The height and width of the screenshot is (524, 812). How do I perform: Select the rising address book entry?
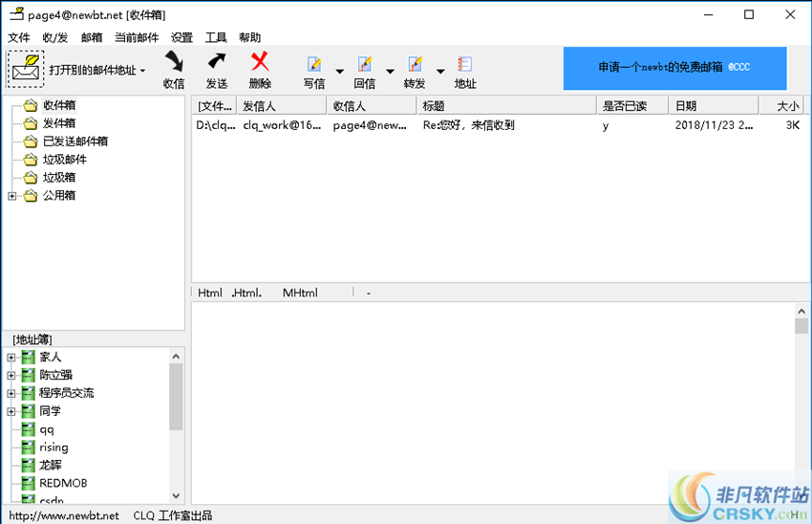[53, 448]
